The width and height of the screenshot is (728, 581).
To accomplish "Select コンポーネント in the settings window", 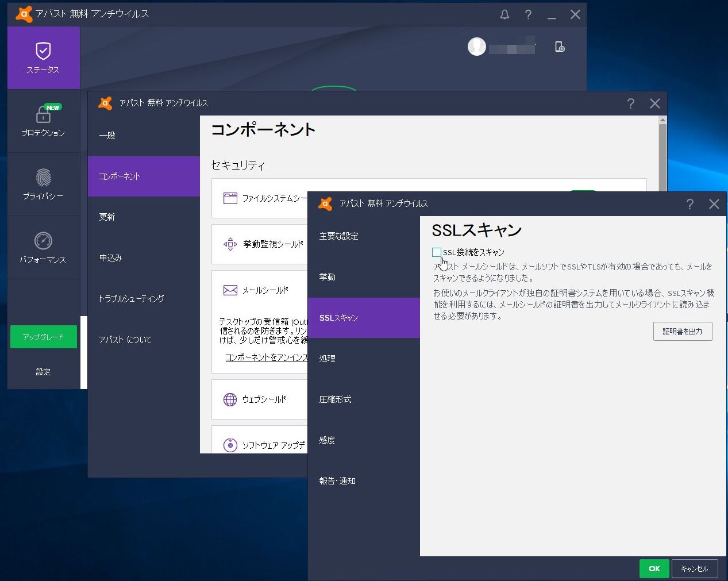I will [144, 176].
